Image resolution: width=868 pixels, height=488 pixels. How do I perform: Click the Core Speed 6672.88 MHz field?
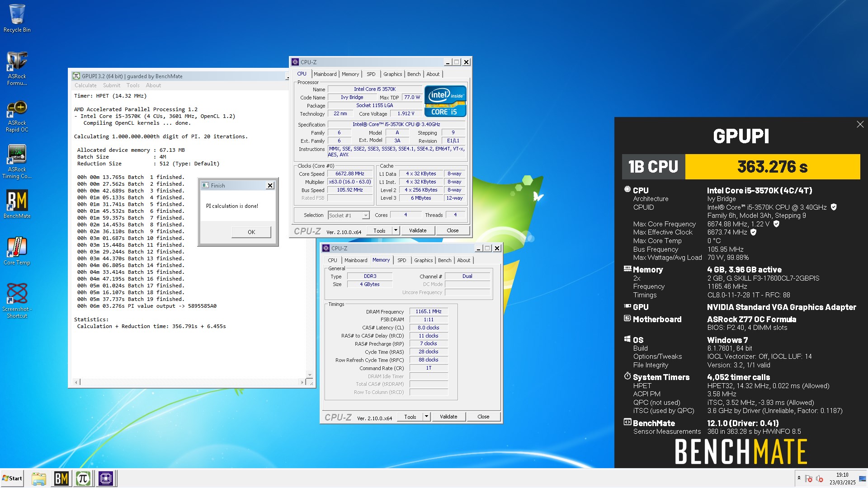pos(350,174)
